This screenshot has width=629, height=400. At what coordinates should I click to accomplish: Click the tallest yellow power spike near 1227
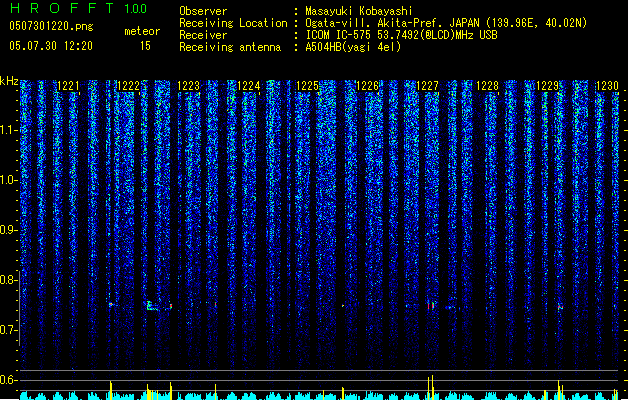(x=432, y=387)
